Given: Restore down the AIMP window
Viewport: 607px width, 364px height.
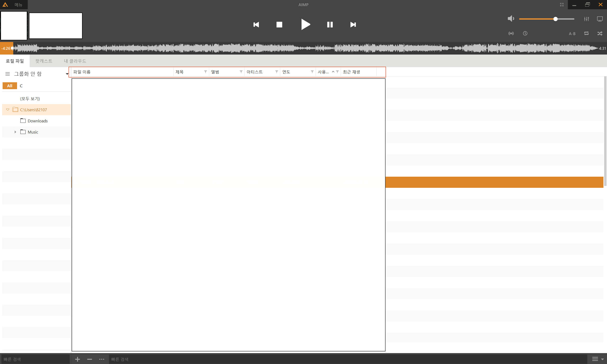Looking at the screenshot, I should (587, 5).
